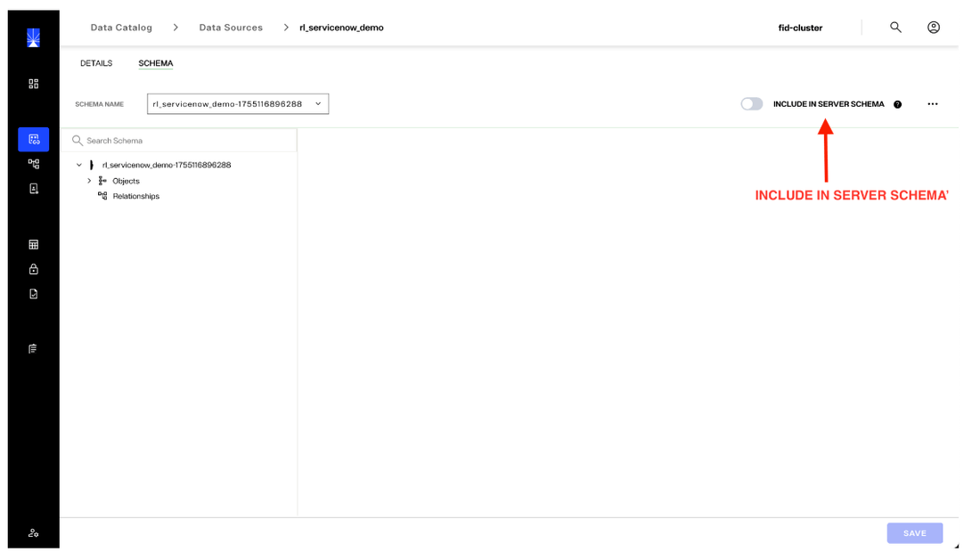980x560 pixels.
Task: Click the SCHEMA NAME field label
Action: [x=100, y=104]
